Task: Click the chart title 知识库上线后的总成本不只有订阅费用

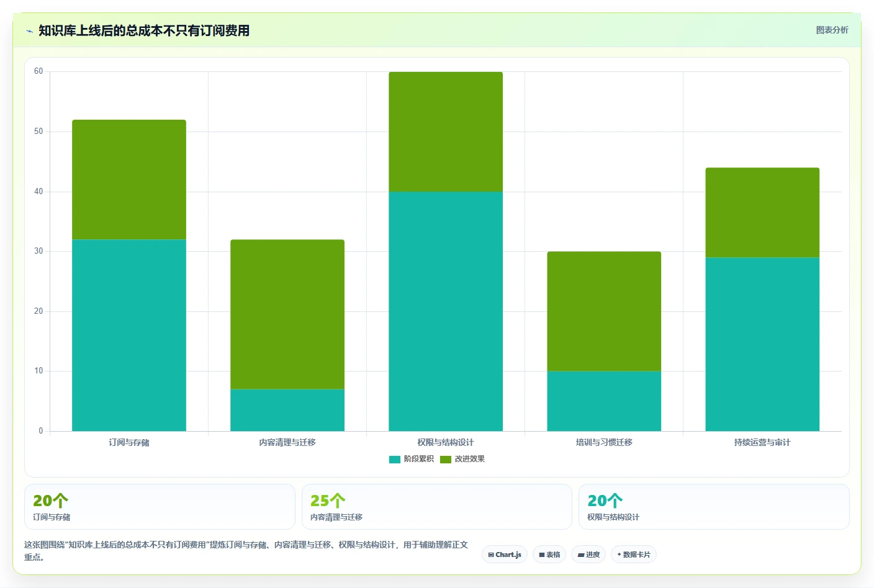Action: 144,30
